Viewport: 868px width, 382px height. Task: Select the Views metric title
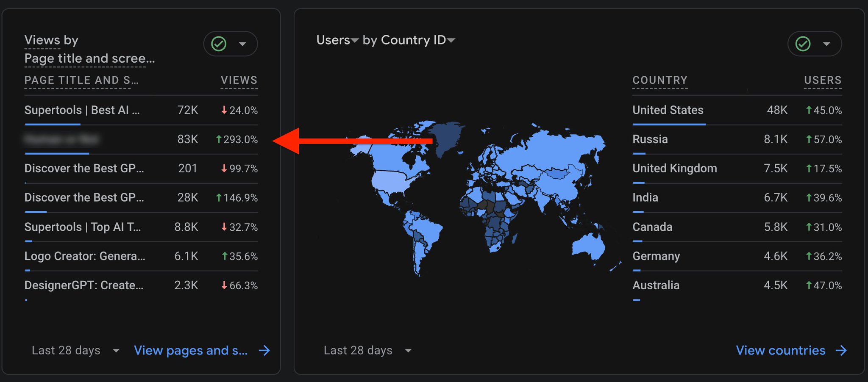42,40
